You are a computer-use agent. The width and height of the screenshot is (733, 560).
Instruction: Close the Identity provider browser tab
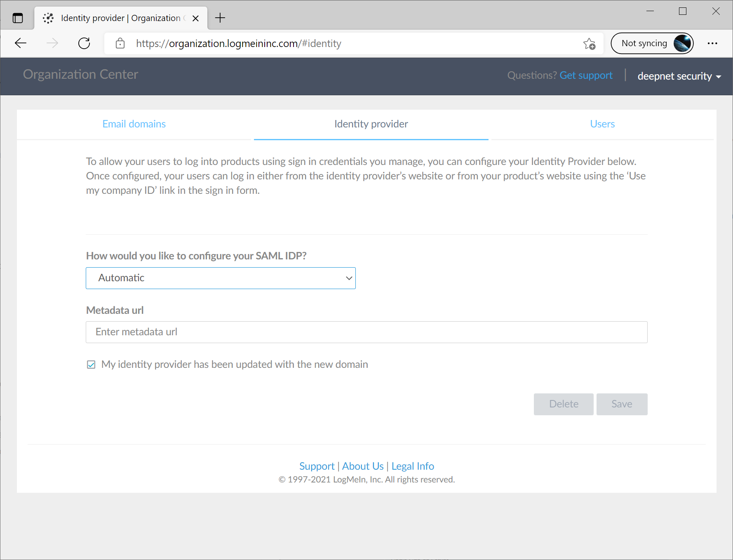(x=196, y=18)
